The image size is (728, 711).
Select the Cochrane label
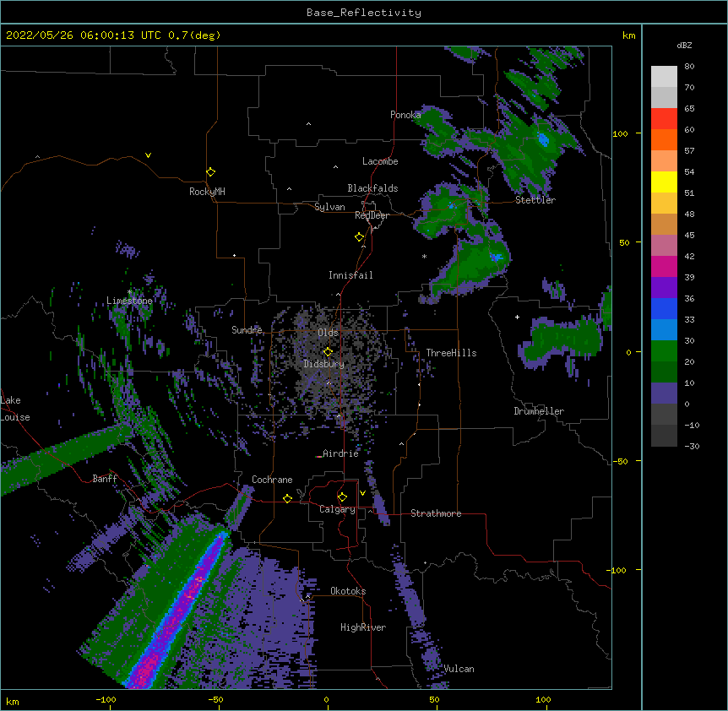coord(272,480)
